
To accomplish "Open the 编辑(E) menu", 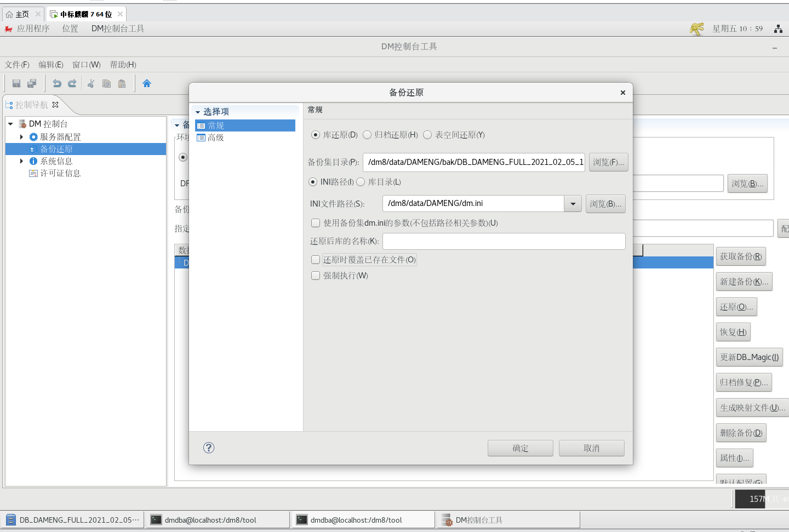I will point(51,65).
